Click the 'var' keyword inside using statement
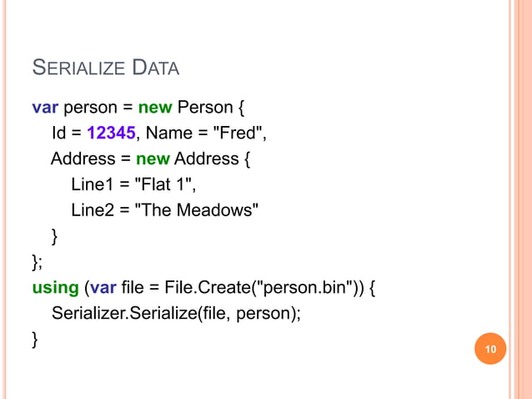 [x=103, y=288]
